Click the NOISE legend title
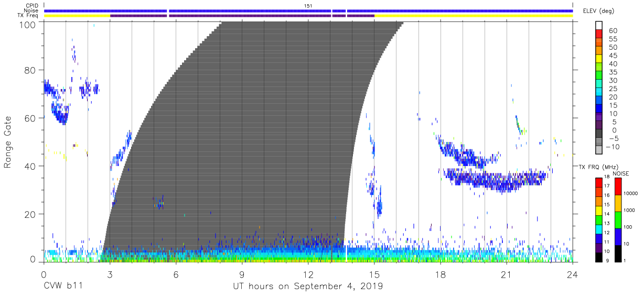Image resolution: width=644 pixels, height=297 pixels. (x=620, y=173)
